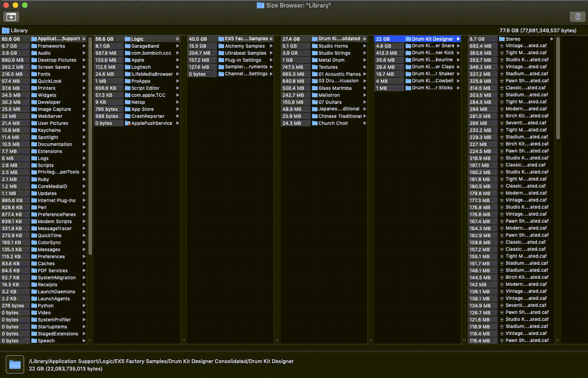Click the 4.8 GB size cell
Image resolution: width=588 pixels, height=378 pixels.
pyautogui.click(x=389, y=46)
